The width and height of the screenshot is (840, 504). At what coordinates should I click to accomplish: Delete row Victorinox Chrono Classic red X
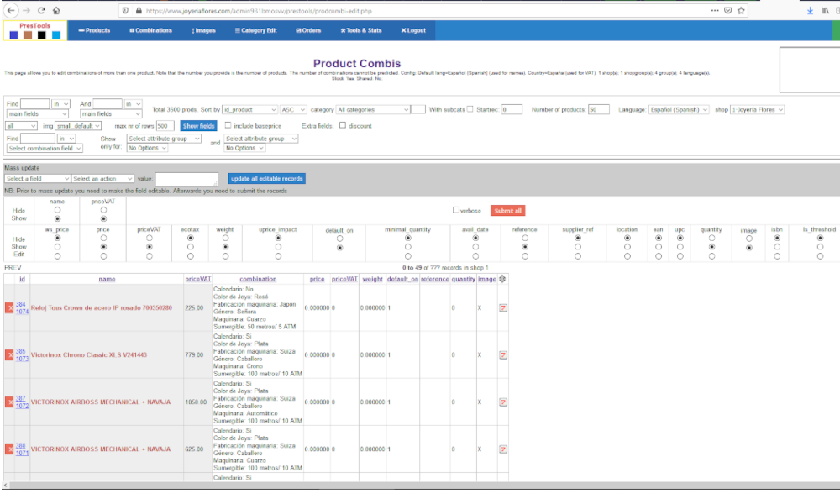9,354
